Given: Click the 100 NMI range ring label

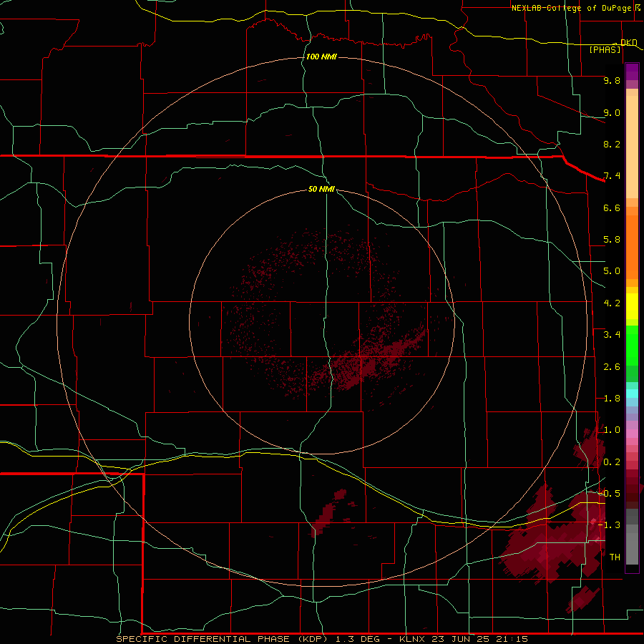Looking at the screenshot, I should pos(321,57).
